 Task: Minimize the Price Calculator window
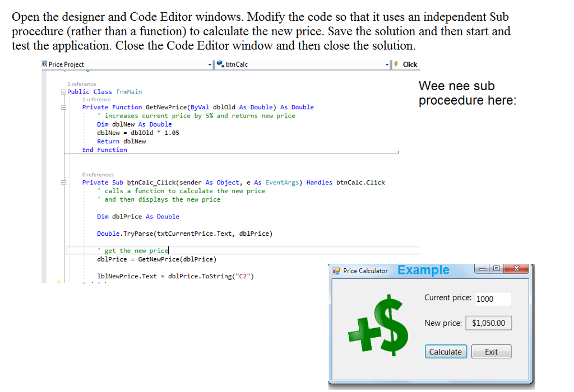(482, 269)
